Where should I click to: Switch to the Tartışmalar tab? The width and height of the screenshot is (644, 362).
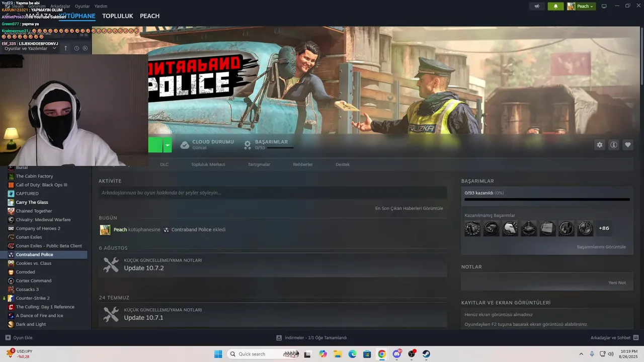259,164
